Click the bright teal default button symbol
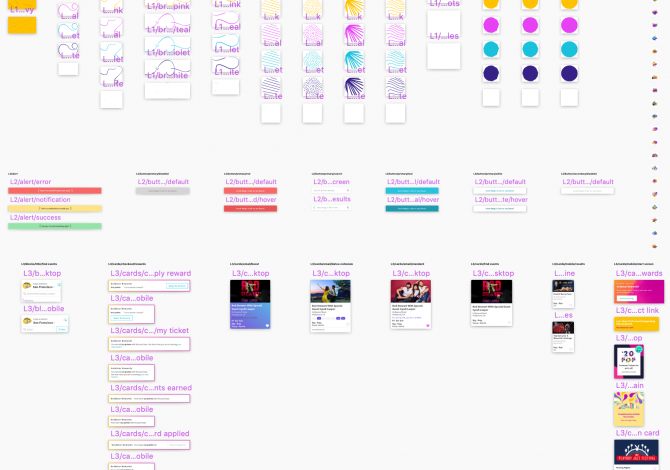The width and height of the screenshot is (670, 470). (x=412, y=191)
